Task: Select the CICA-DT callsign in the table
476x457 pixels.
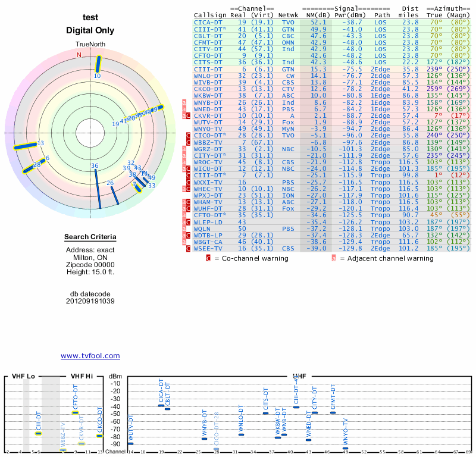Action: [208, 22]
